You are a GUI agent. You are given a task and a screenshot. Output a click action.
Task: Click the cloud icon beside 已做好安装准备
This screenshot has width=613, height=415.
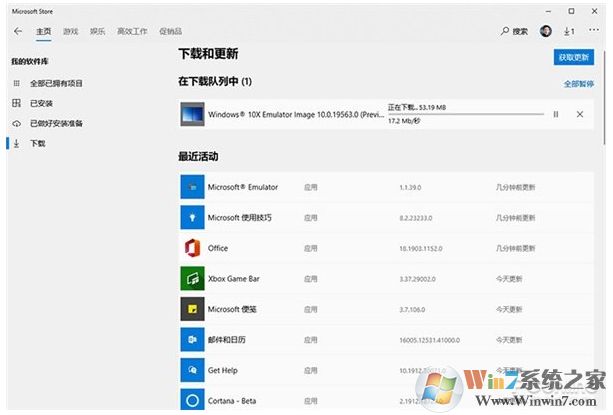click(16, 123)
